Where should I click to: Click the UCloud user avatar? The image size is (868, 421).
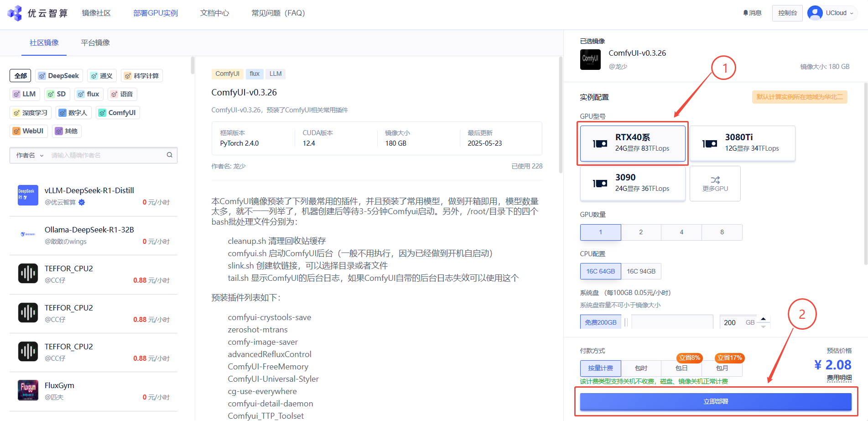click(x=815, y=13)
